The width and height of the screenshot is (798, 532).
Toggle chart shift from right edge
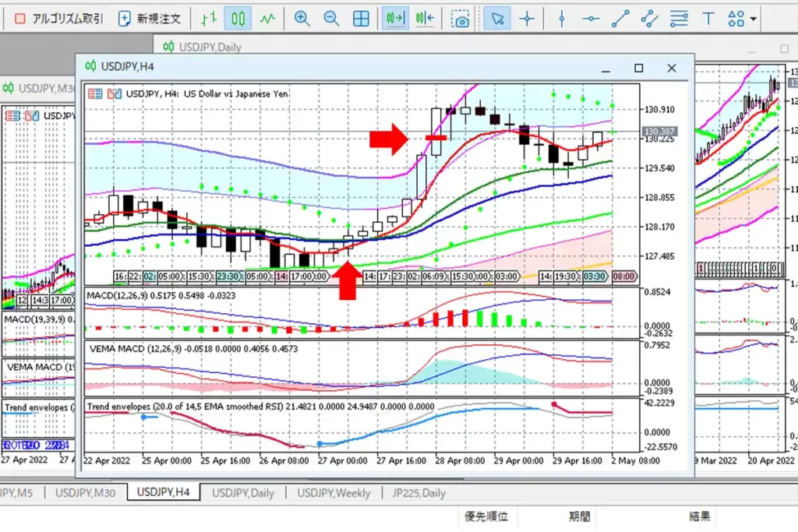[425, 19]
